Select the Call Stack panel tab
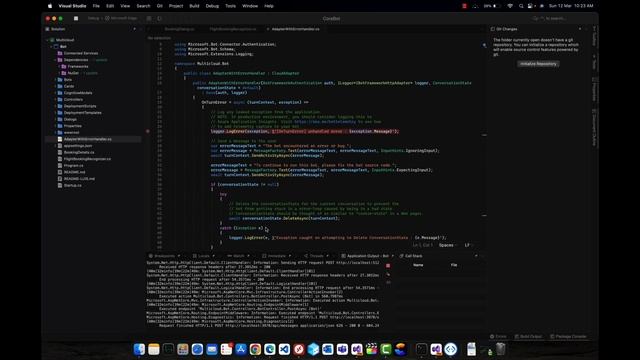The width and height of the screenshot is (640, 360). pos(413,256)
